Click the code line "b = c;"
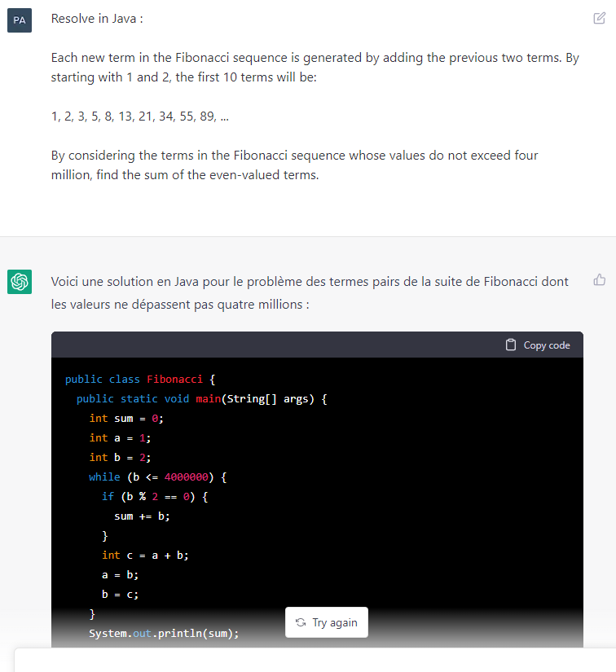The height and width of the screenshot is (672, 616). [x=120, y=595]
